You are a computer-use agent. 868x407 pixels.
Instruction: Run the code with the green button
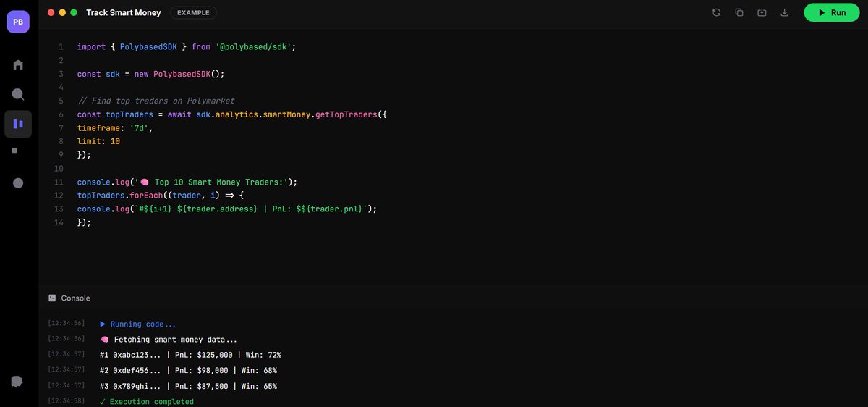[831, 12]
